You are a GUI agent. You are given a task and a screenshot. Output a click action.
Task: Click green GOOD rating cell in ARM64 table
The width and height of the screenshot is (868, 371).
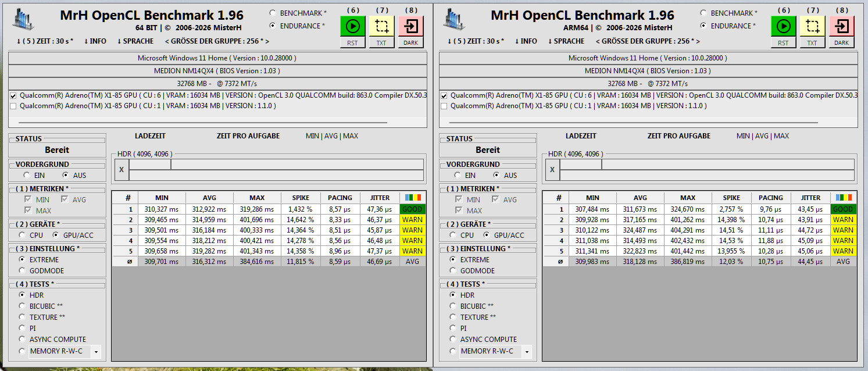coord(844,209)
